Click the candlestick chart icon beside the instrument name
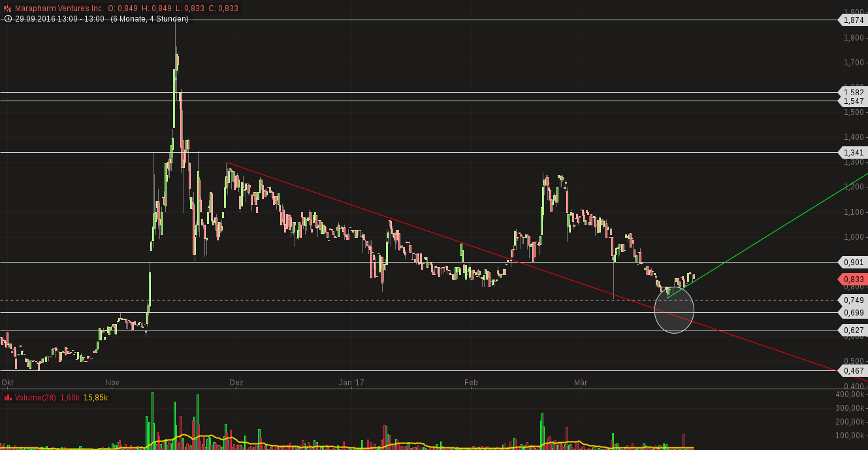The image size is (868, 450). tap(7, 8)
